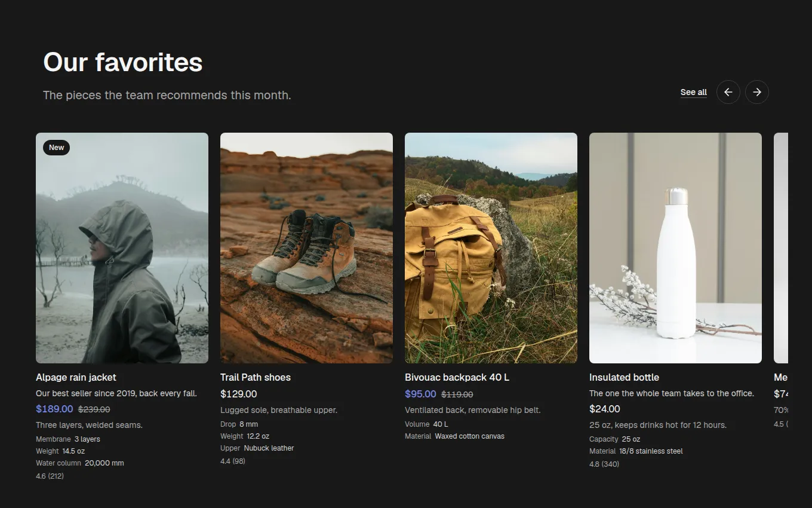The height and width of the screenshot is (508, 812).
Task: Click the Alpage rain jacket title
Action: 76,377
